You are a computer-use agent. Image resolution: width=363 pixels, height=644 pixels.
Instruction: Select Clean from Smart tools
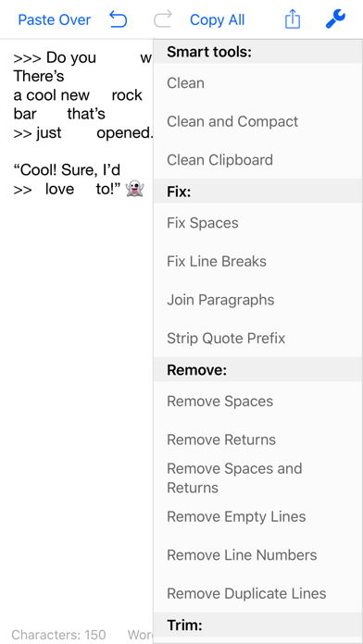click(258, 83)
